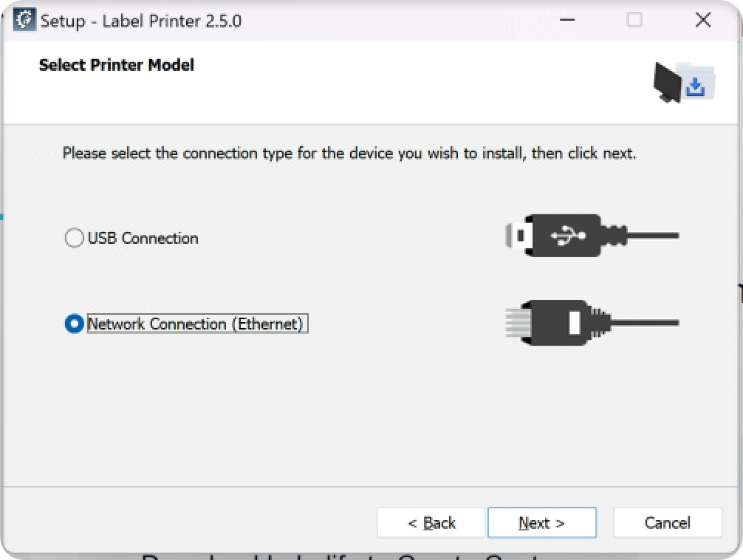
Task: Select Network Connection (Ethernet) radio button
Action: [x=74, y=324]
